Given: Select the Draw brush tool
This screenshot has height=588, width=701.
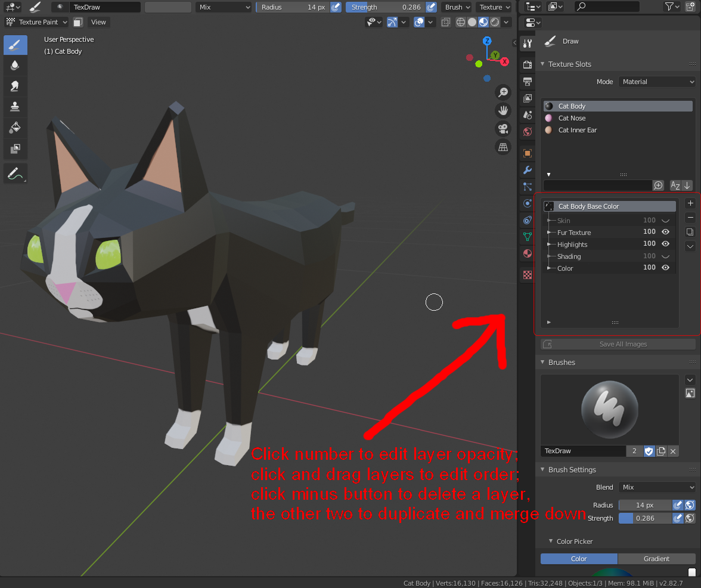Looking at the screenshot, I should tap(15, 45).
